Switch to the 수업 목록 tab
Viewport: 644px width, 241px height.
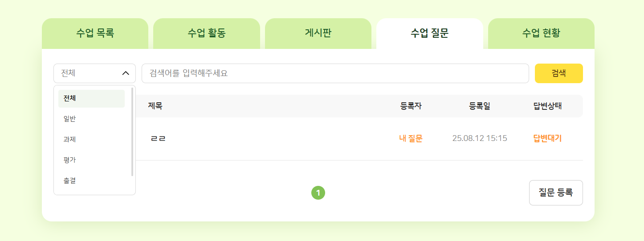tap(95, 33)
